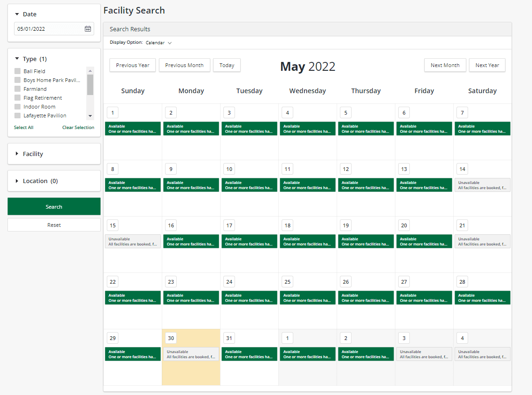Go to Previous Month
The height and width of the screenshot is (395, 532).
pos(184,65)
